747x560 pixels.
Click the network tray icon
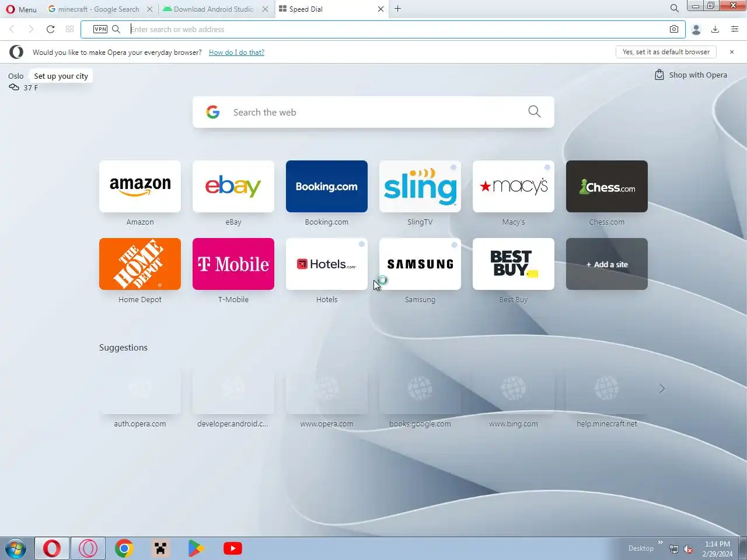coord(673,549)
